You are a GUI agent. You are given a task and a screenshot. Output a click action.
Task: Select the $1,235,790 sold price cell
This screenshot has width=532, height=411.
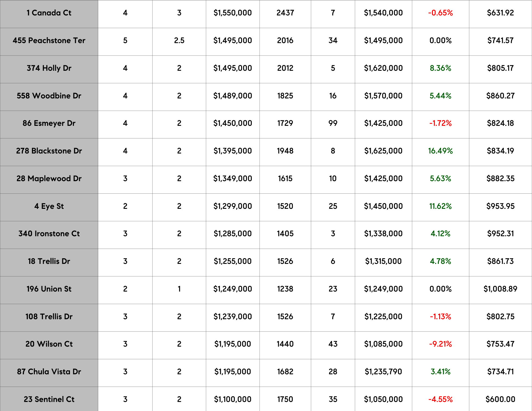[383, 372]
